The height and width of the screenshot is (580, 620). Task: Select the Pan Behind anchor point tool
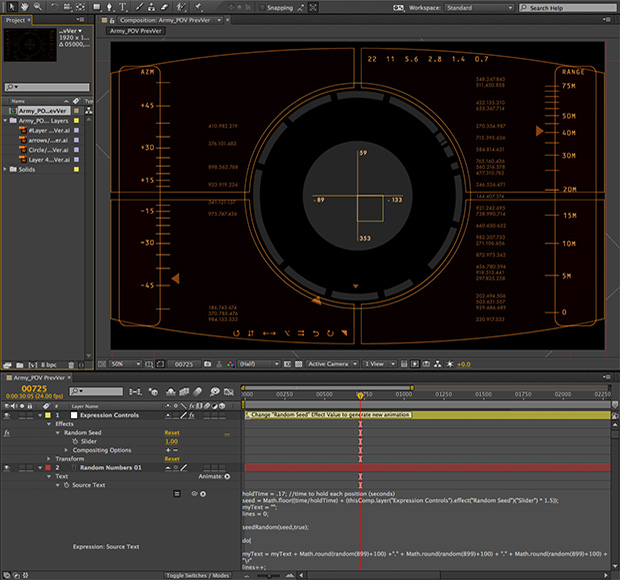click(x=80, y=7)
